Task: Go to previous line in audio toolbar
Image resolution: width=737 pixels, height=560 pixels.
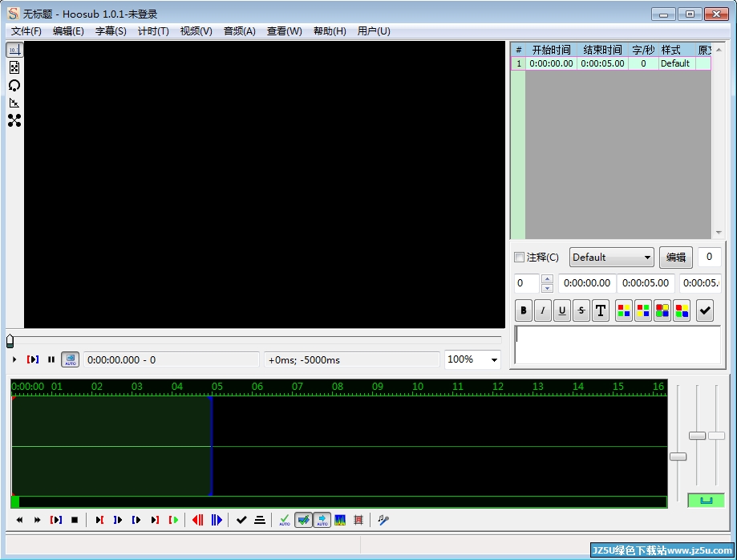Action: (x=19, y=520)
